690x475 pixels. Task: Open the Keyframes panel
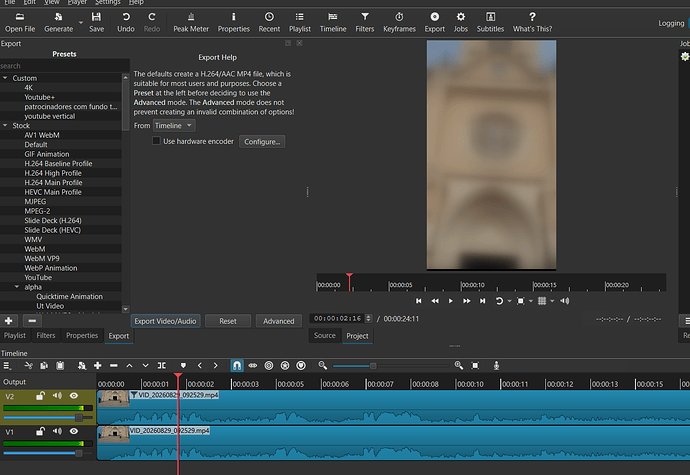point(399,22)
